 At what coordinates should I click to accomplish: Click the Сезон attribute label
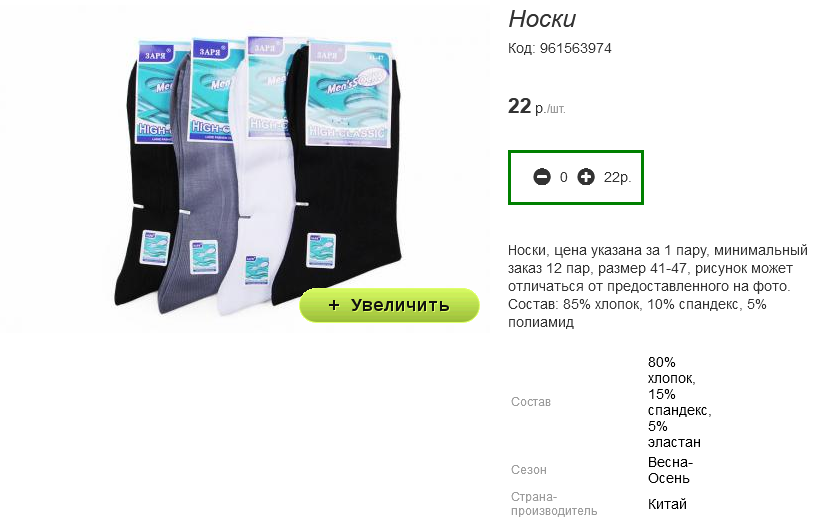tap(529, 470)
